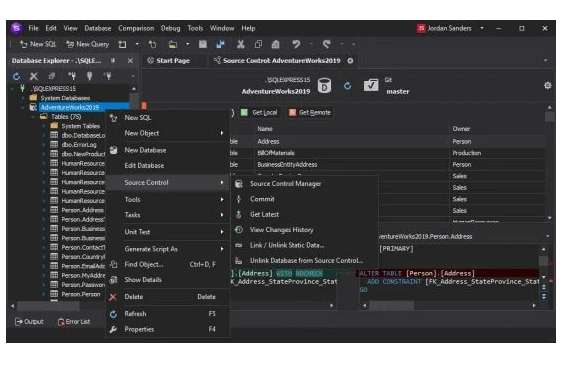Expand the Tasks submenu

click(168, 215)
